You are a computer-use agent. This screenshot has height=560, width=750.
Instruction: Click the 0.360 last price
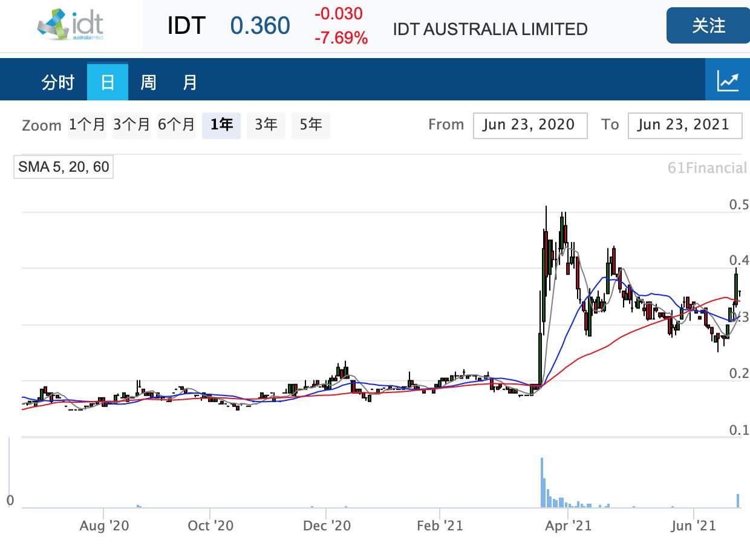click(260, 26)
